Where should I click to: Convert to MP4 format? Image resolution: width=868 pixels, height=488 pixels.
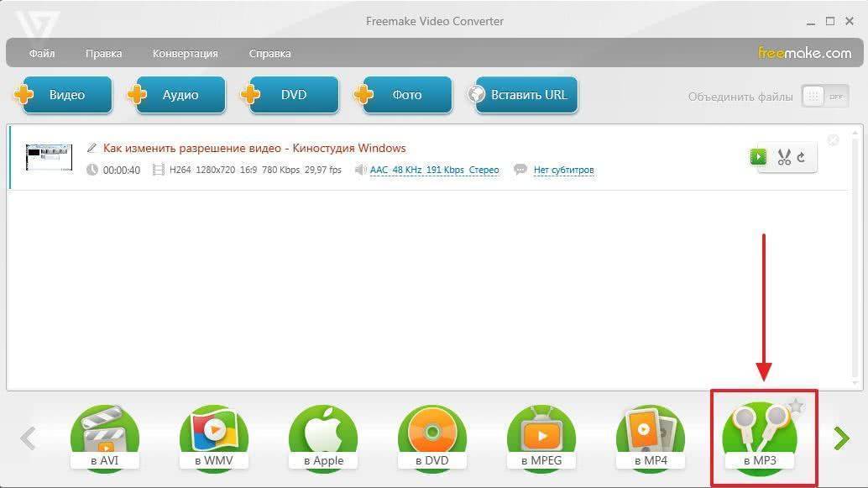(x=651, y=438)
